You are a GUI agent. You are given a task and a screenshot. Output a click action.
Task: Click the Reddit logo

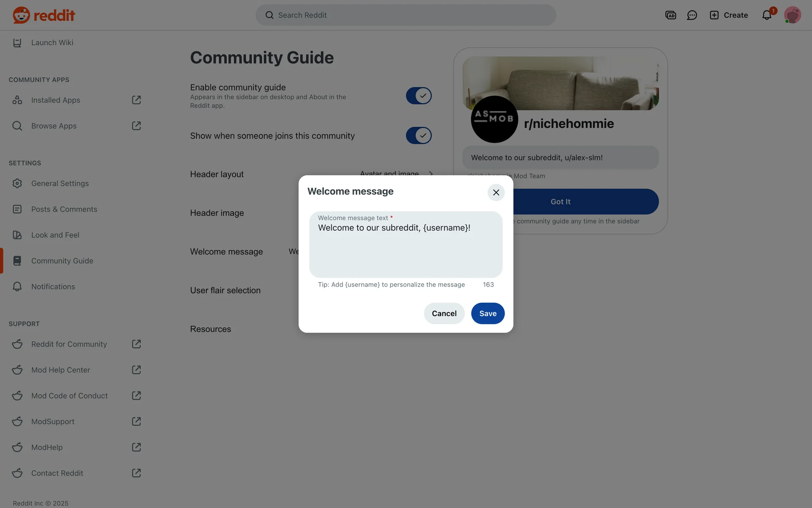coord(44,15)
